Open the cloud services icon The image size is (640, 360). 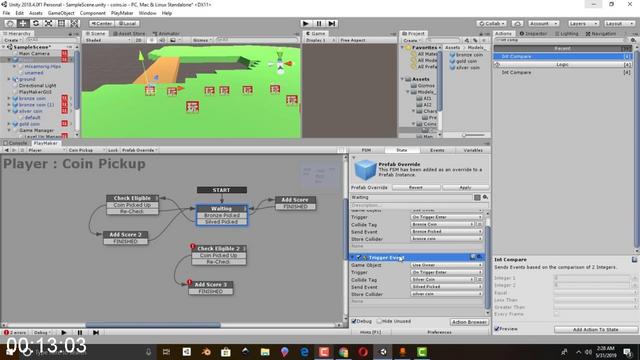[517, 24]
